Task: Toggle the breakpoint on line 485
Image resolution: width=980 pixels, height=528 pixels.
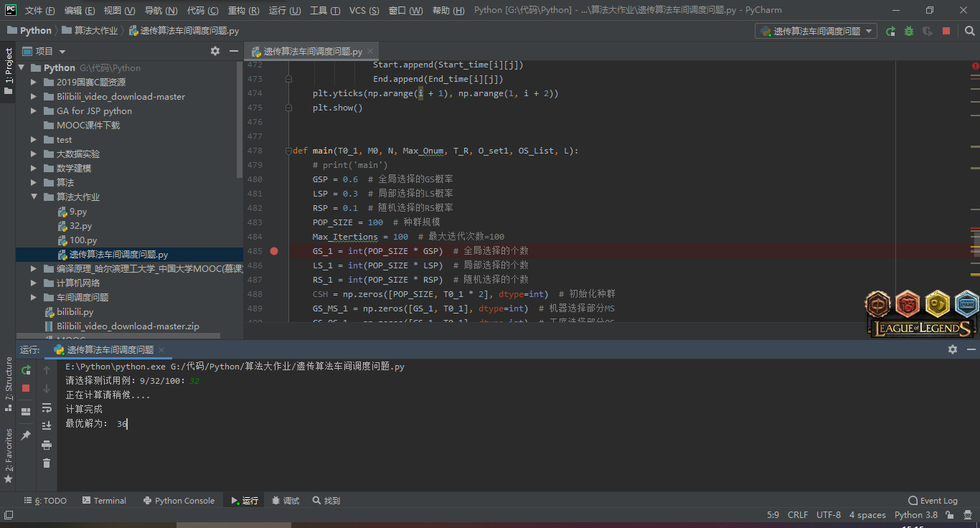Action: [x=274, y=251]
